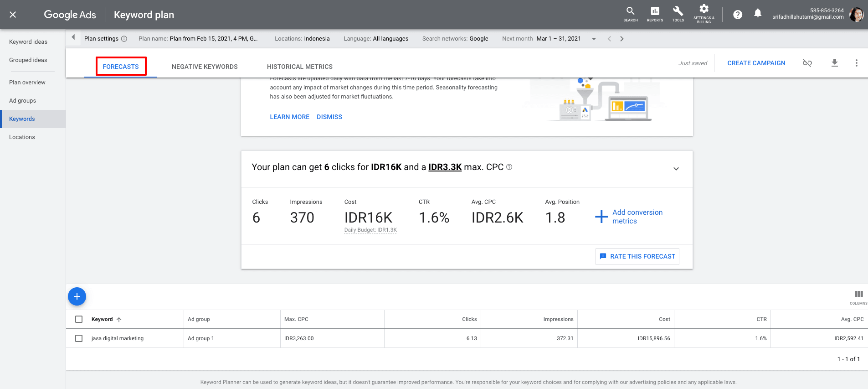Download the keyword plan
The height and width of the screenshot is (389, 868).
click(834, 63)
